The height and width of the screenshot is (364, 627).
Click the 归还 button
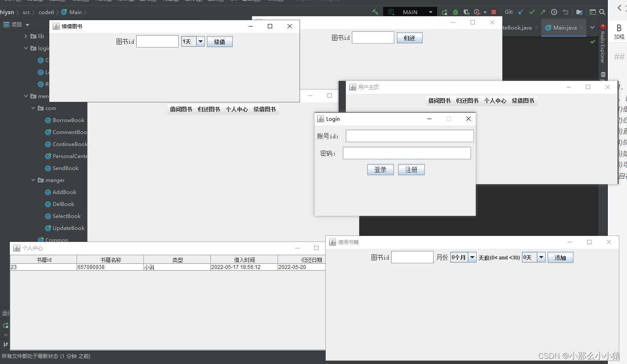(x=409, y=38)
